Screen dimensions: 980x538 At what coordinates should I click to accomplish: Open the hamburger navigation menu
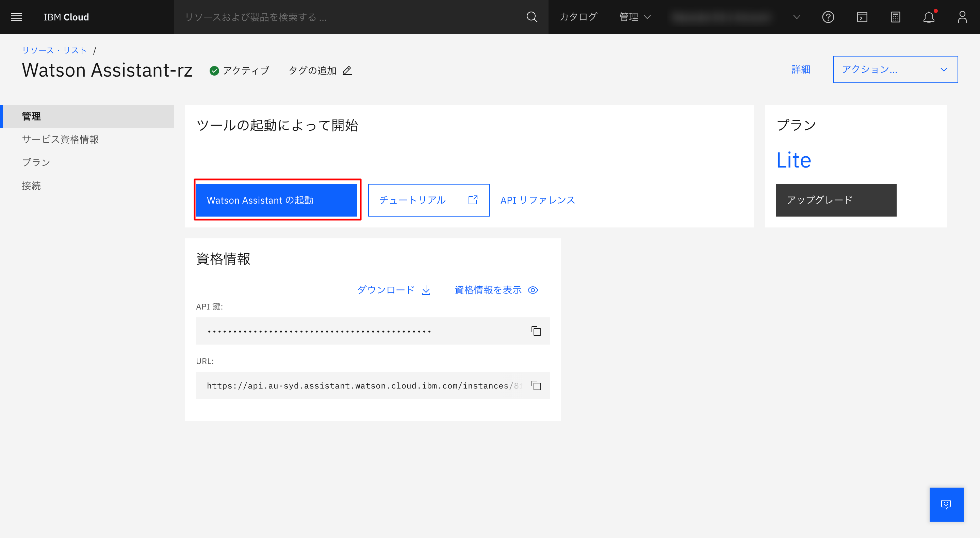click(16, 17)
